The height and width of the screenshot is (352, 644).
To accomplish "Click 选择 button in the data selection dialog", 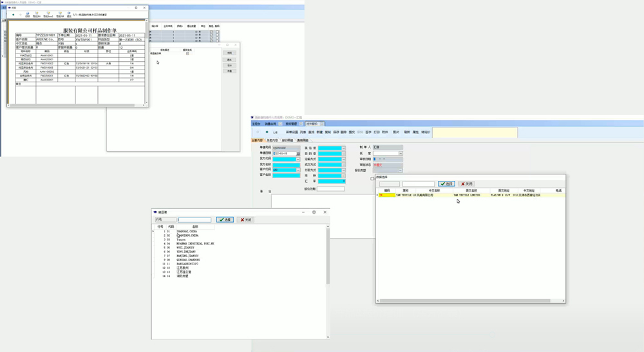I will pos(446,184).
